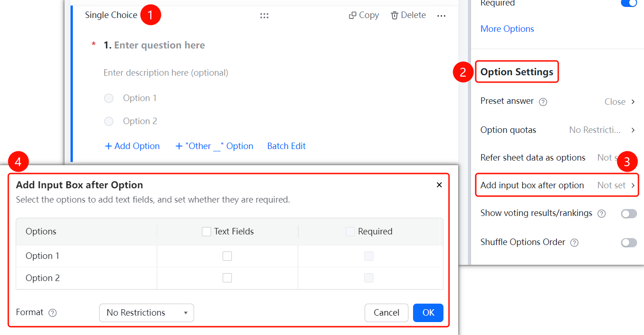Open Add input box after option setting

tap(557, 185)
